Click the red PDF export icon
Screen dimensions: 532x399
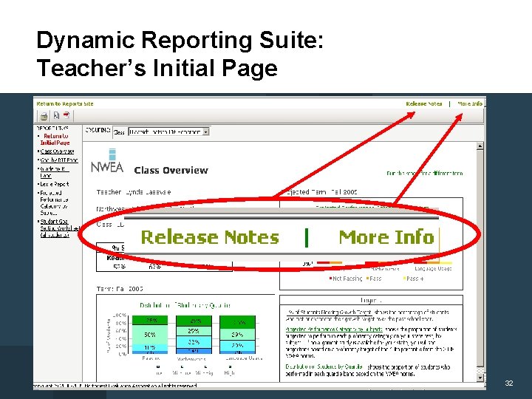point(66,115)
